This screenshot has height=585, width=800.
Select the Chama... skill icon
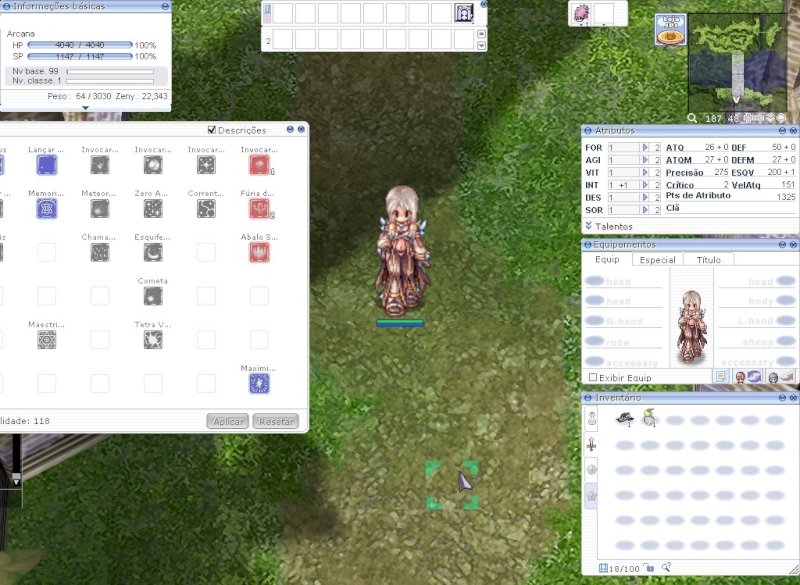tap(99, 252)
